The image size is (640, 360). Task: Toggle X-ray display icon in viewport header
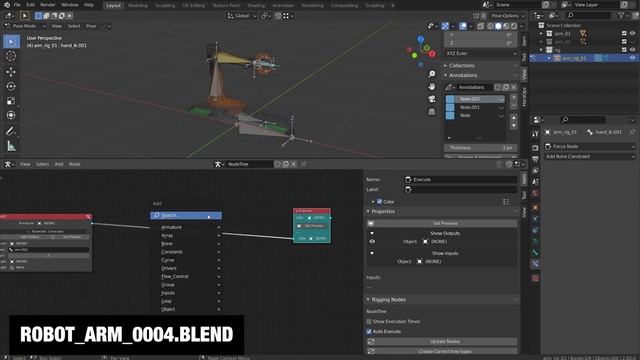point(480,26)
